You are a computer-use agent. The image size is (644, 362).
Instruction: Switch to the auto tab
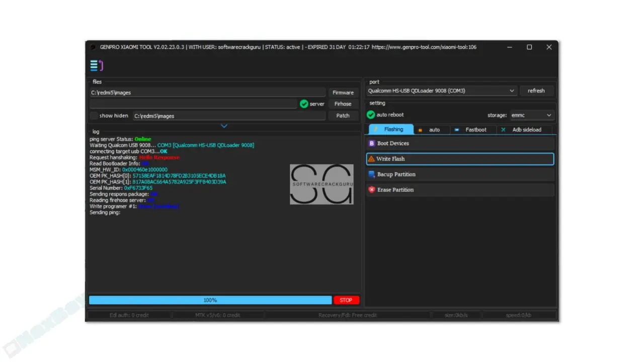[430, 130]
